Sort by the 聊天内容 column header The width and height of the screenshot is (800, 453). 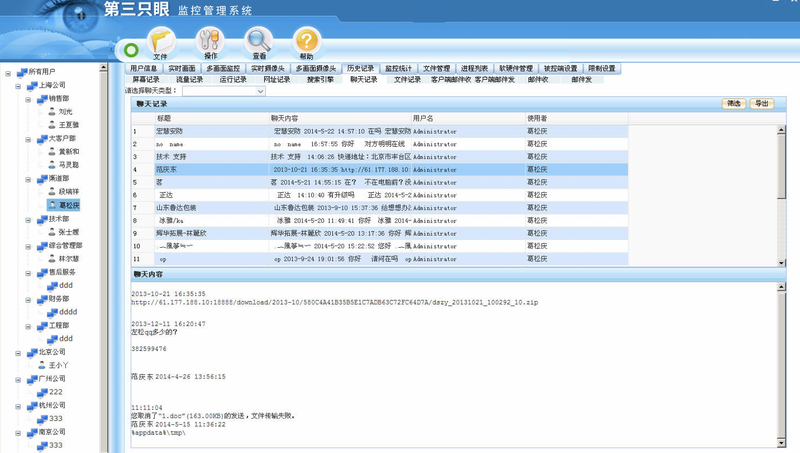[340, 118]
